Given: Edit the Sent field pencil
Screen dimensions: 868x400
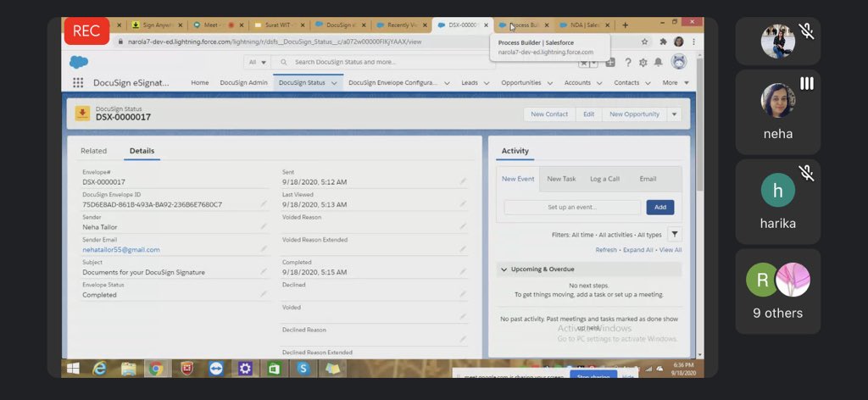Looking at the screenshot, I should click(x=463, y=181).
